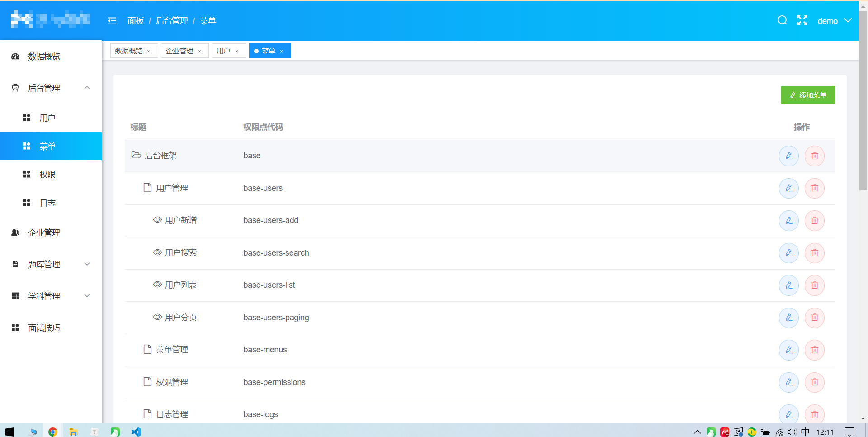Edit the 权限管理 menu row
The height and width of the screenshot is (437, 868).
(x=789, y=382)
